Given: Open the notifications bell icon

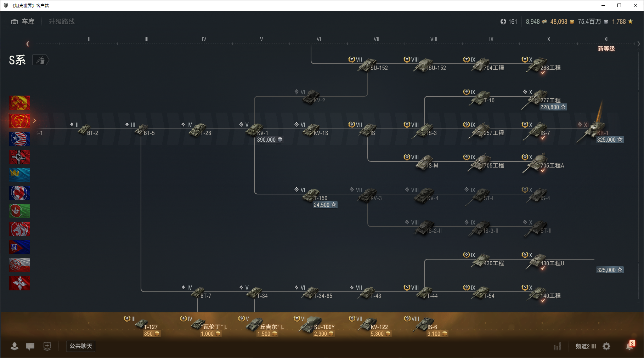Looking at the screenshot, I should [629, 346].
